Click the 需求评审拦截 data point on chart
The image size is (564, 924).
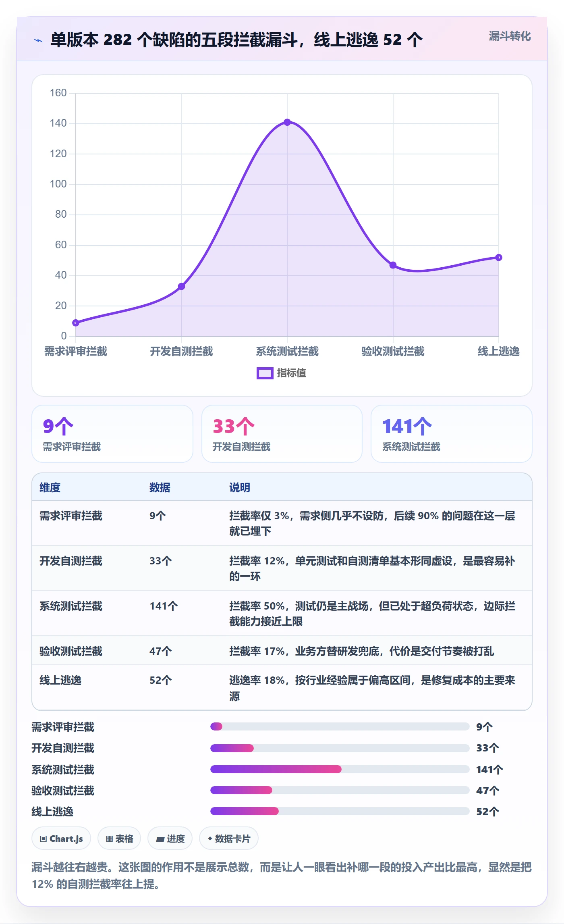click(x=76, y=323)
